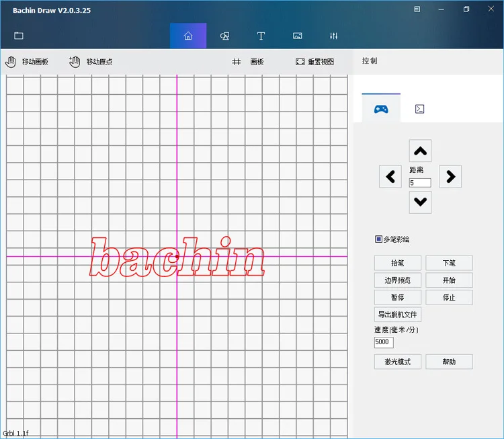Open the shapes tab icon

pyautogui.click(x=224, y=36)
